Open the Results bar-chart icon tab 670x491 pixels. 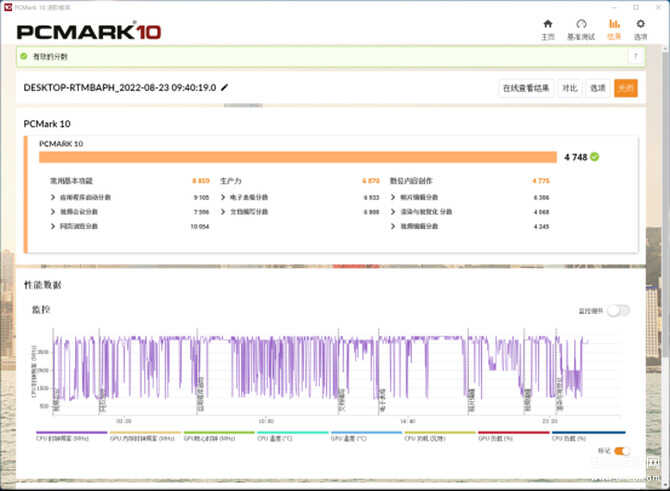coord(614,24)
